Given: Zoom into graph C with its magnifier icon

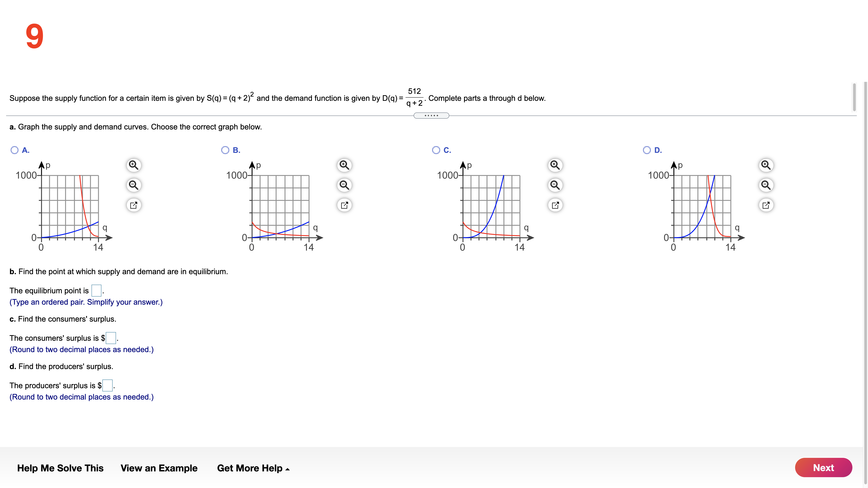Looking at the screenshot, I should [x=555, y=165].
